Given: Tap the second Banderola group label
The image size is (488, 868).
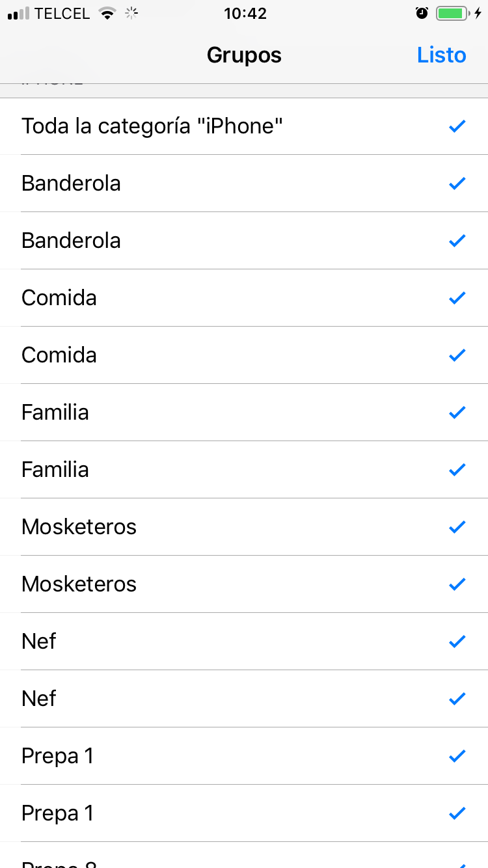Looking at the screenshot, I should click(x=71, y=241).
